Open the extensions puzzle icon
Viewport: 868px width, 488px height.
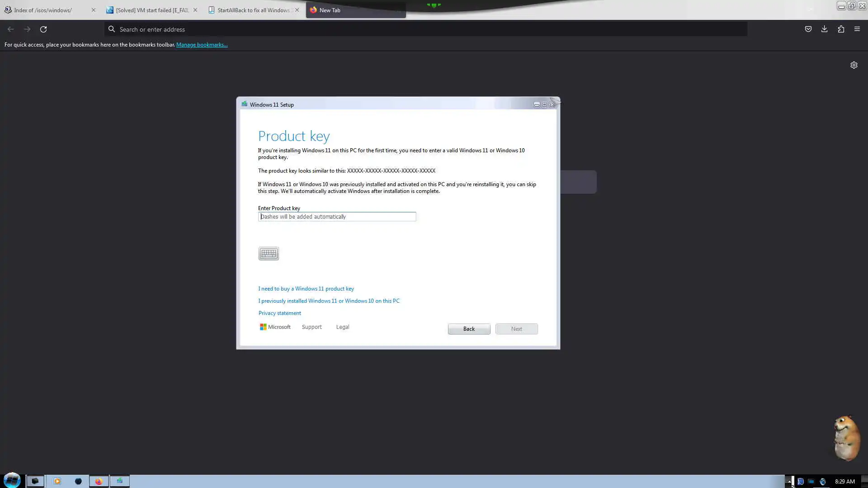[840, 29]
